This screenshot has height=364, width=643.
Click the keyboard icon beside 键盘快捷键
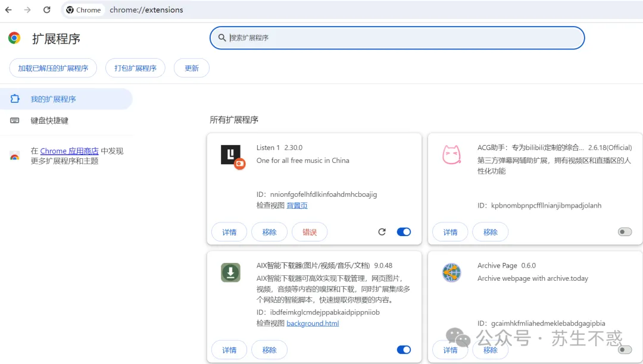click(x=15, y=120)
